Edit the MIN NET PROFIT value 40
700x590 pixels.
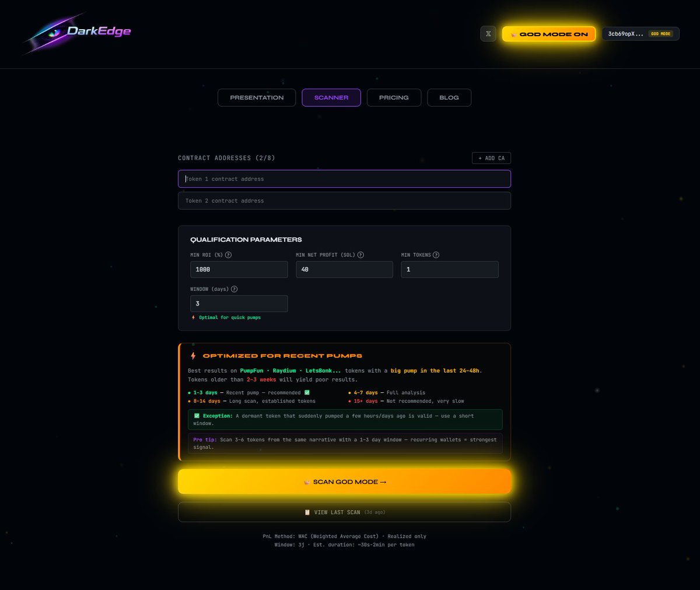[x=344, y=269]
